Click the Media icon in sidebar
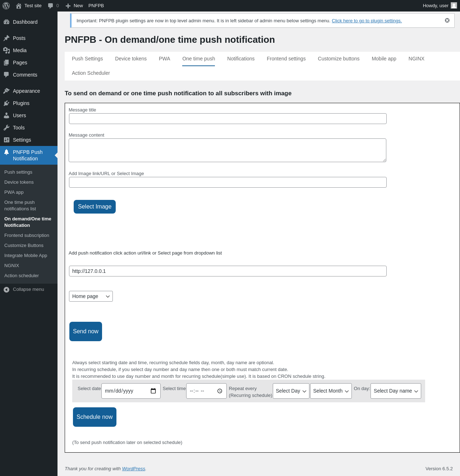 [6, 50]
